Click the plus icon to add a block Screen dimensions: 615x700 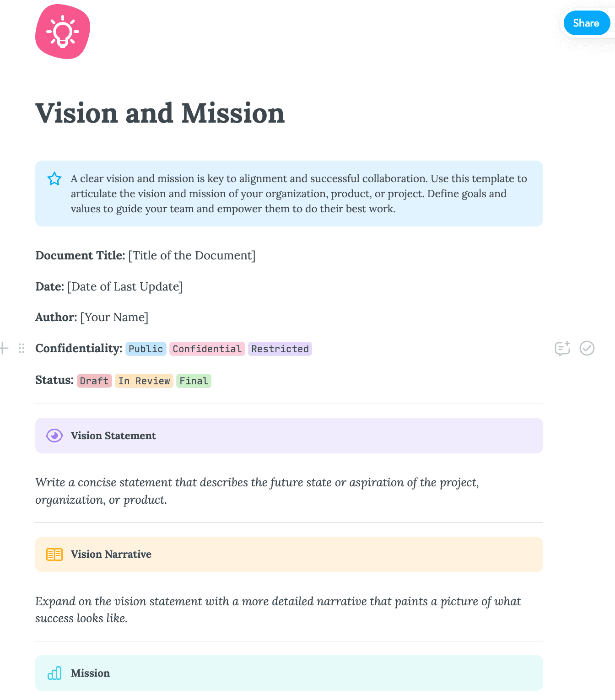click(4, 348)
